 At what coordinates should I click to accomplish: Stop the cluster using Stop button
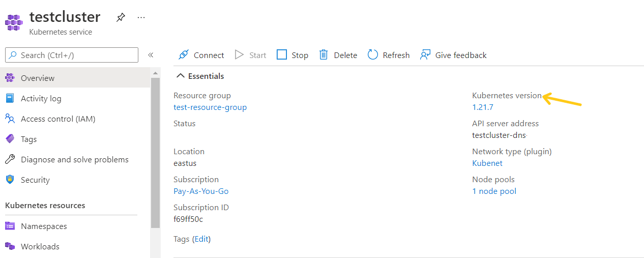pos(292,55)
